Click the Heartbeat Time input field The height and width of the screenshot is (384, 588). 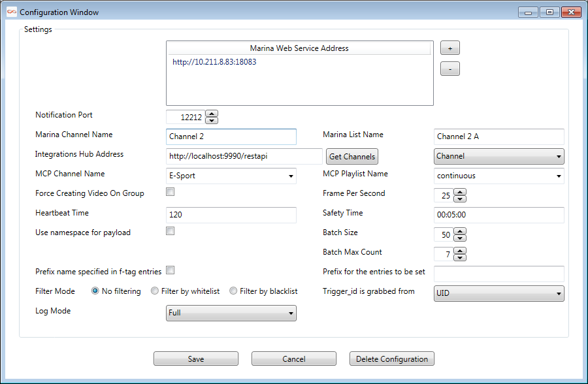click(231, 215)
